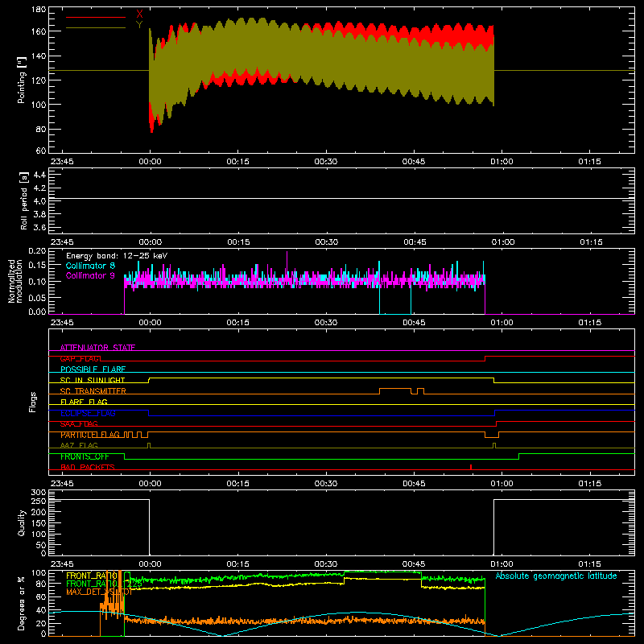Image resolution: width=644 pixels, height=644 pixels.
Task: Click the '250' Quality axis value
Action: pyautogui.click(x=39, y=502)
